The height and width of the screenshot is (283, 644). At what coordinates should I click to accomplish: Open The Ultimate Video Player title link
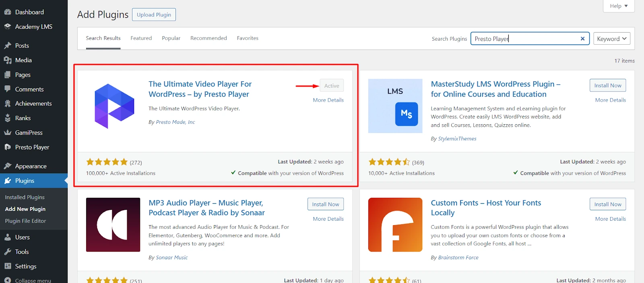point(200,89)
